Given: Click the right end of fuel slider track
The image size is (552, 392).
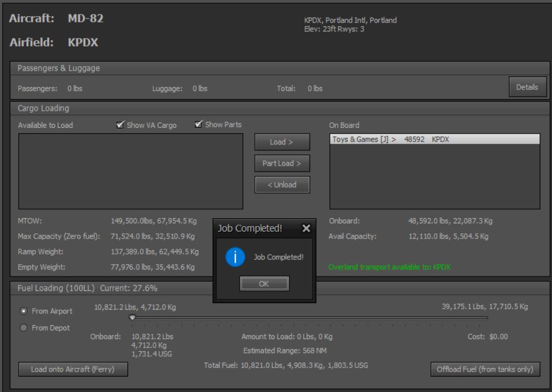Looking at the screenshot, I should [x=486, y=318].
